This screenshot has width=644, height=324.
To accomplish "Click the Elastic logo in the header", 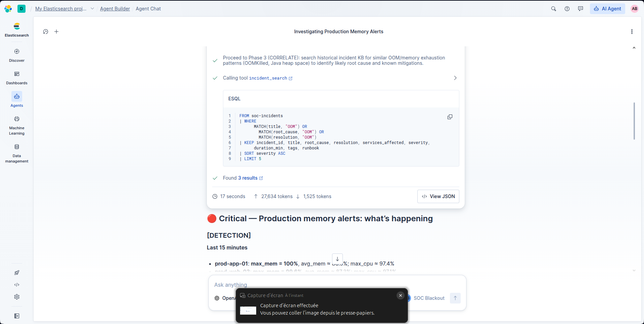I will pyautogui.click(x=8, y=9).
